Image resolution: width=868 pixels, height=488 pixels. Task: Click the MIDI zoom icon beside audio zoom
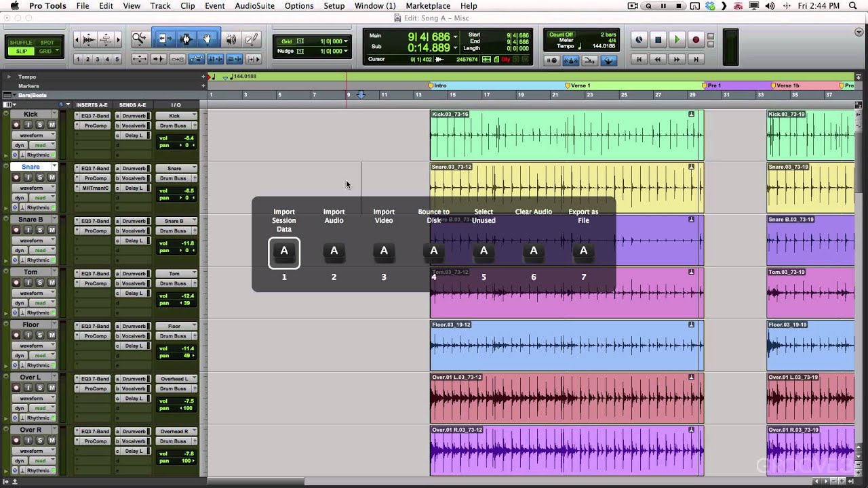(106, 40)
